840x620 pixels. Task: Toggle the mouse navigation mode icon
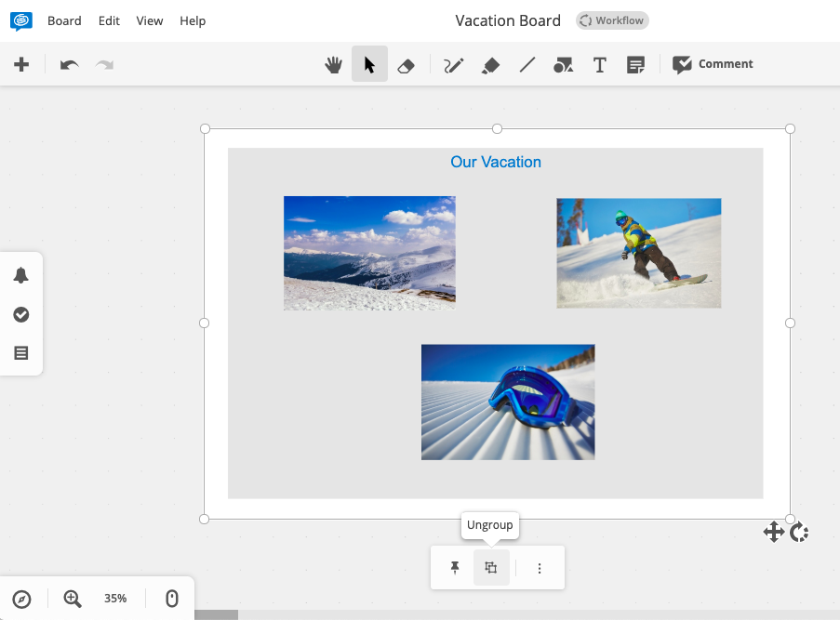(171, 598)
